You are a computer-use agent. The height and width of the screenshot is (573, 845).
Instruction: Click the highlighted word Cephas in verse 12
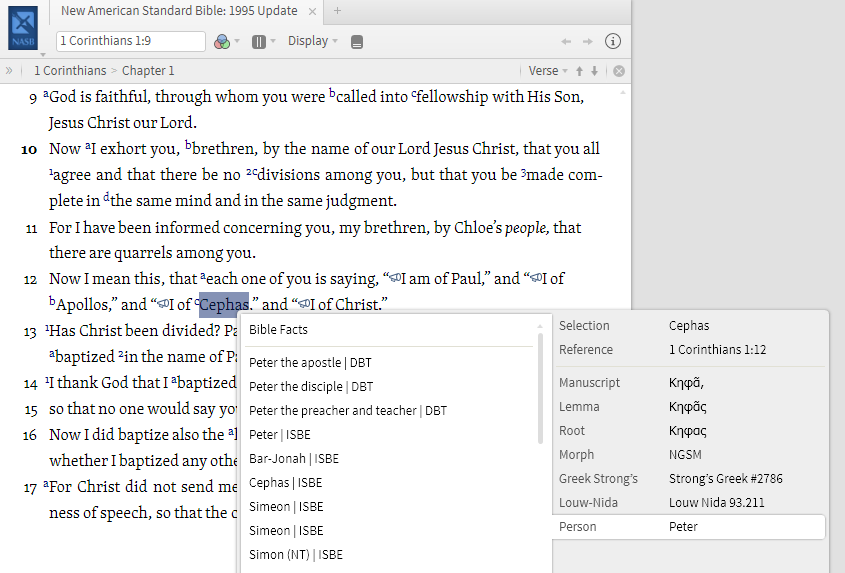(x=224, y=305)
